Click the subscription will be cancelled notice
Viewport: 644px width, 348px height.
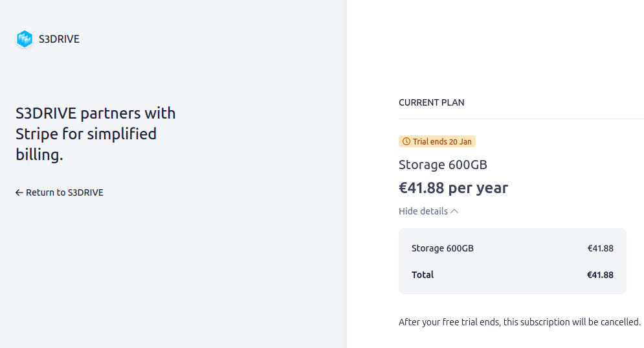click(x=520, y=321)
